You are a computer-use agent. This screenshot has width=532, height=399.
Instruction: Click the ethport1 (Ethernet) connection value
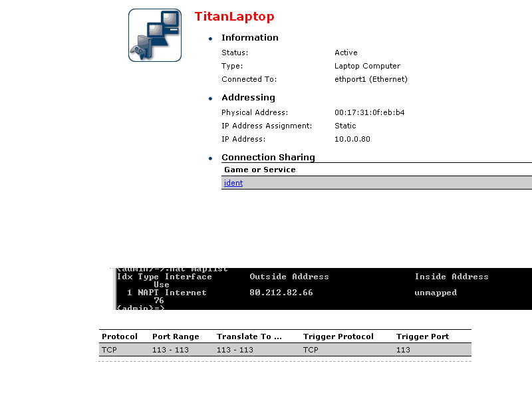click(x=371, y=79)
